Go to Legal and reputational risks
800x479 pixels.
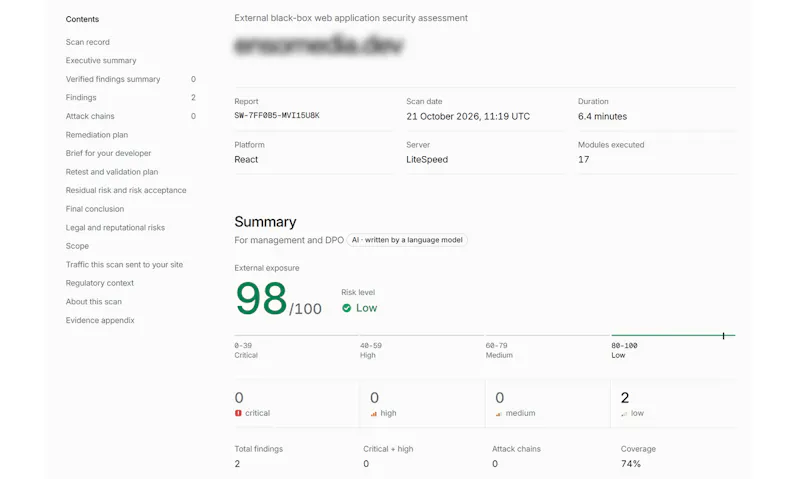(115, 228)
